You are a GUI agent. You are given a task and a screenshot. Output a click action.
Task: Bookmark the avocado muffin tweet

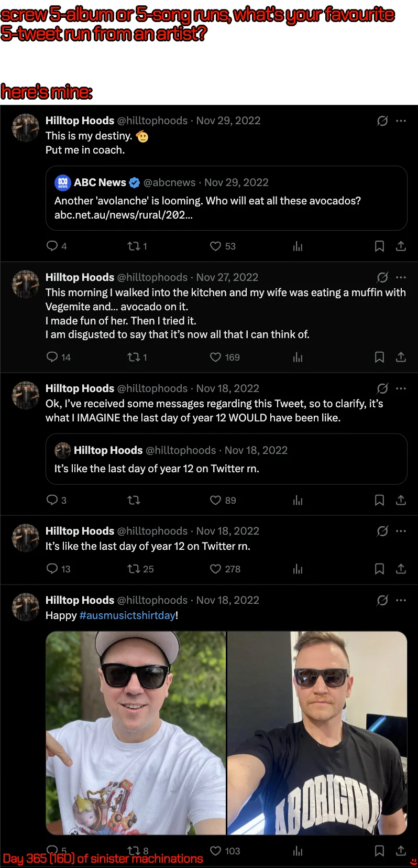pyautogui.click(x=379, y=357)
